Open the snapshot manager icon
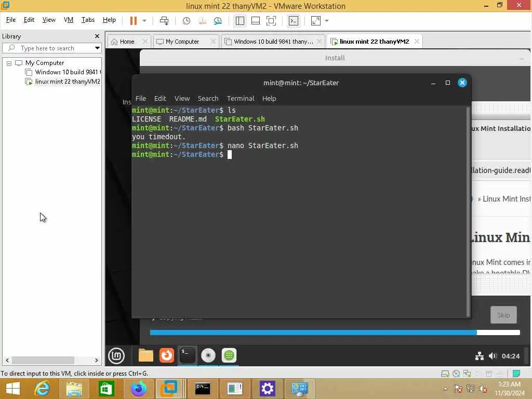The height and width of the screenshot is (399, 532). pos(218,21)
